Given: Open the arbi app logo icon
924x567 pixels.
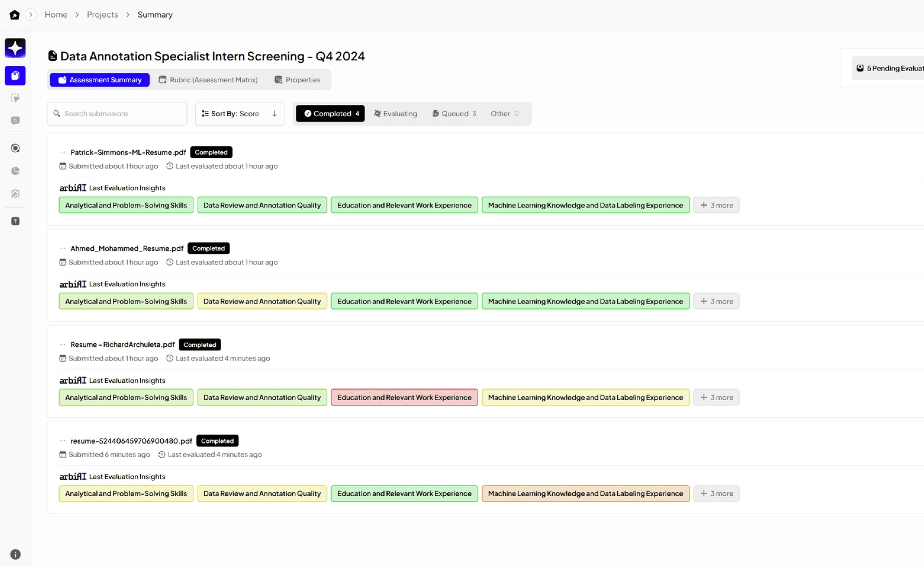Looking at the screenshot, I should click(x=15, y=48).
